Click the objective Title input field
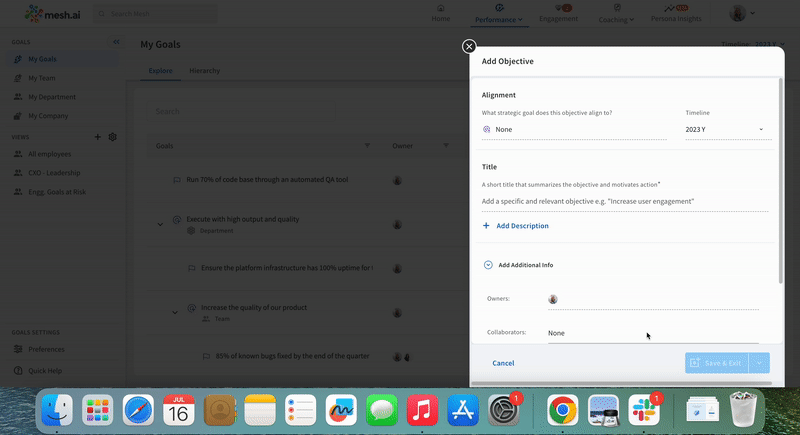 625,201
